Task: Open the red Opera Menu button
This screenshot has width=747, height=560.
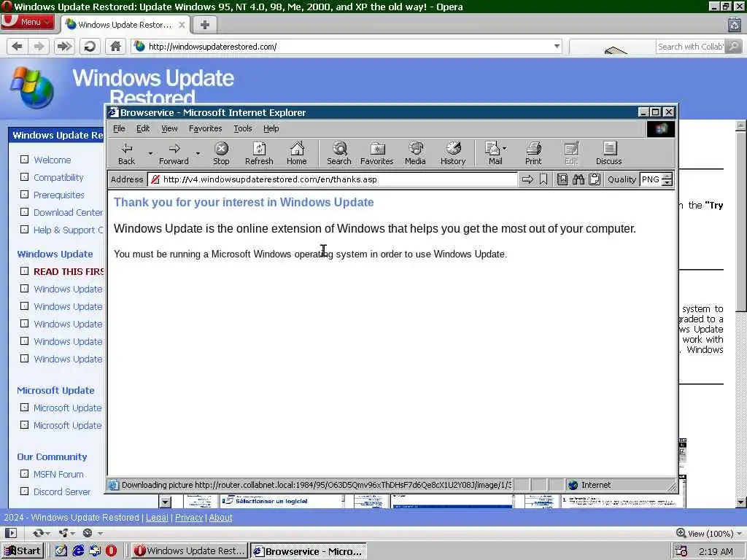Action: (x=28, y=22)
